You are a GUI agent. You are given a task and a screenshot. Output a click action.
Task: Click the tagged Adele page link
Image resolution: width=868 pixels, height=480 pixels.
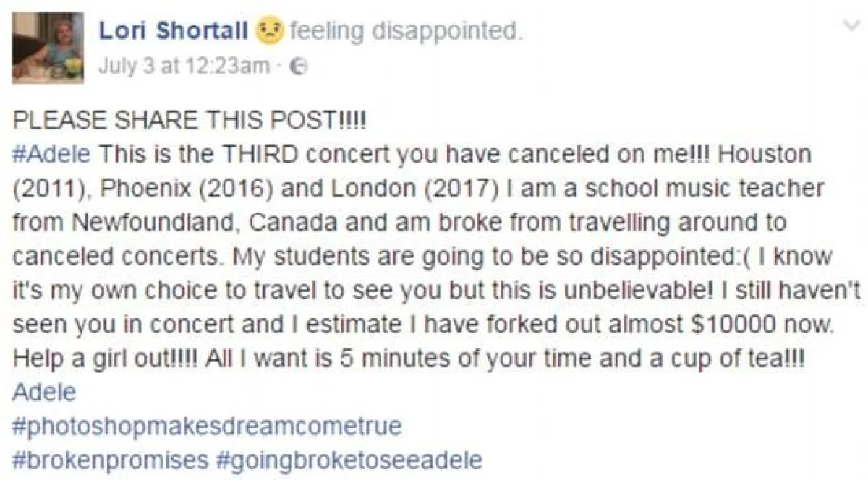pyautogui.click(x=45, y=392)
